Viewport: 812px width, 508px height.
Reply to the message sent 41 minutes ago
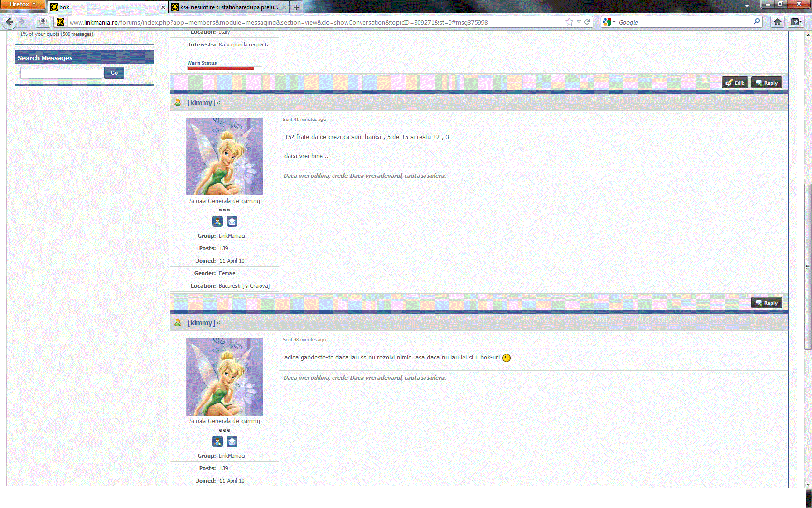(767, 303)
